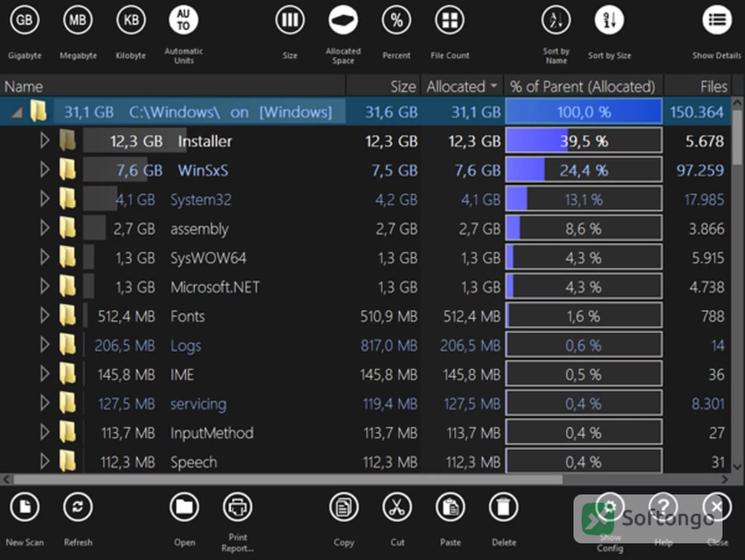This screenshot has width=745, height=560.
Task: Toggle Show Details list view
Action: coord(717,20)
